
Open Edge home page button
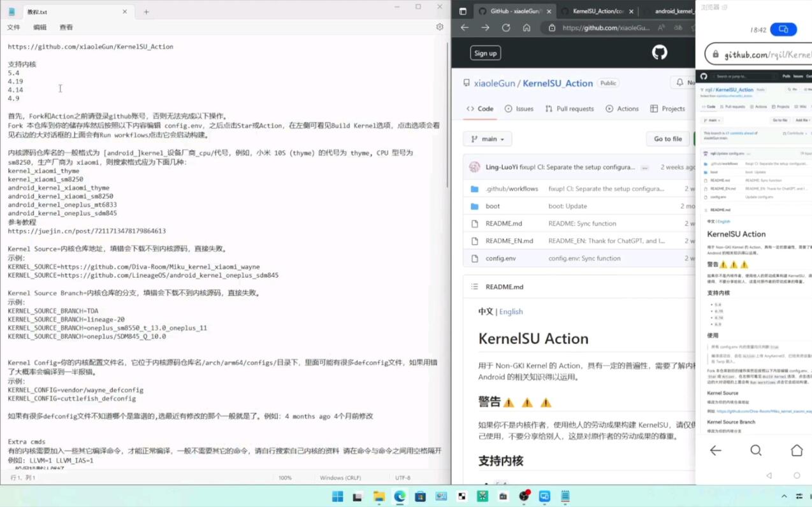pyautogui.click(x=526, y=27)
